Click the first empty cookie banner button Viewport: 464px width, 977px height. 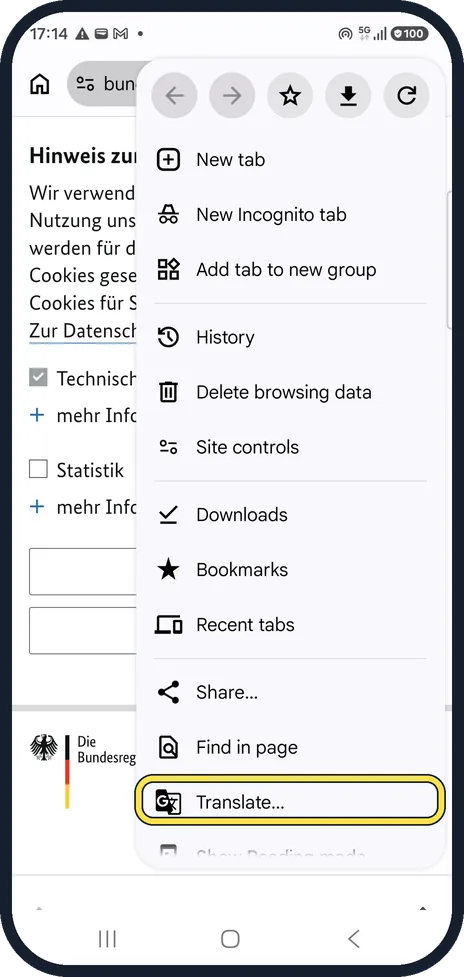(82, 571)
